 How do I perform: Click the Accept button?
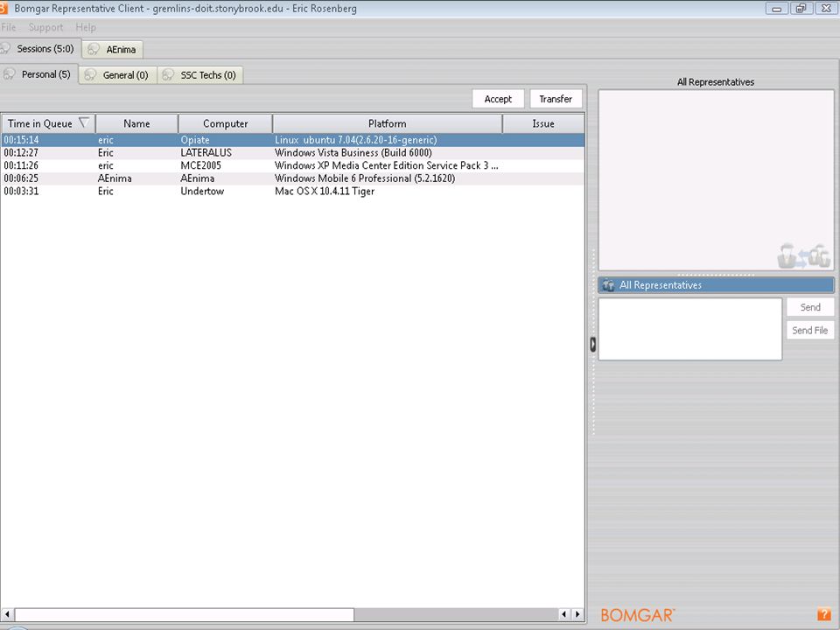[x=498, y=99]
